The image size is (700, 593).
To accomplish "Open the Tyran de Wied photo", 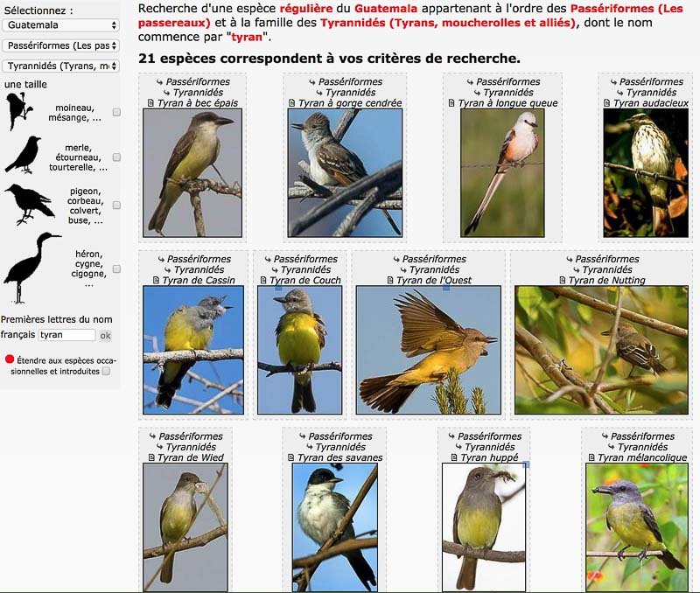I will 185,527.
